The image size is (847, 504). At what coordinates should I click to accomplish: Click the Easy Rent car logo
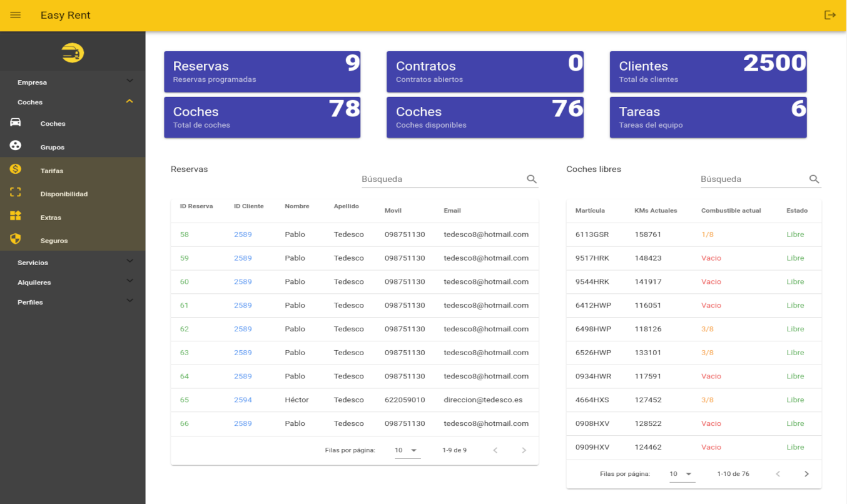(x=73, y=53)
